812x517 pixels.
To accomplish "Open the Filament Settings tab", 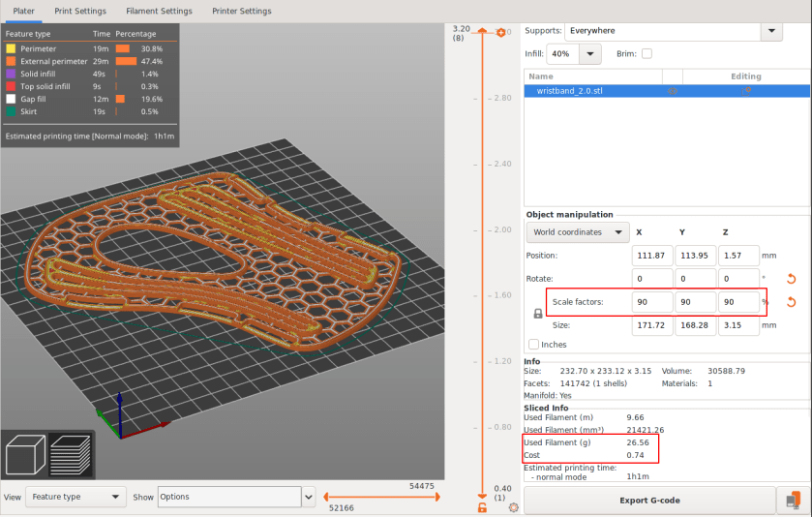I will pos(159,11).
